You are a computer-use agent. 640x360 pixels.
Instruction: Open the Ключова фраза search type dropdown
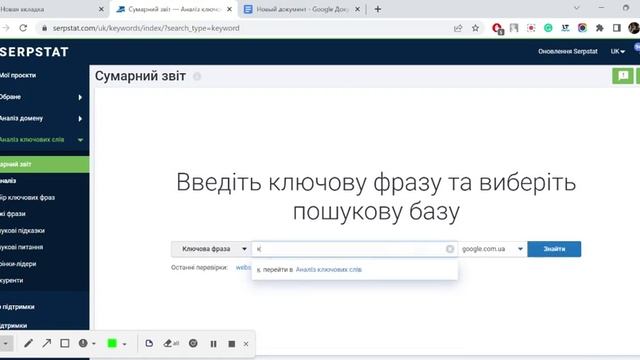click(x=211, y=249)
